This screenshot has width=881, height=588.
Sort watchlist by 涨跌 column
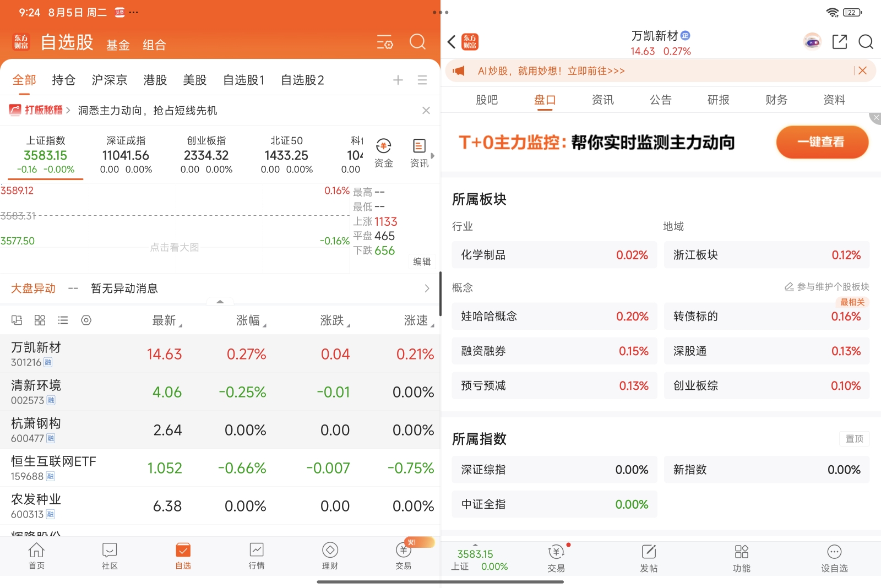(x=335, y=320)
